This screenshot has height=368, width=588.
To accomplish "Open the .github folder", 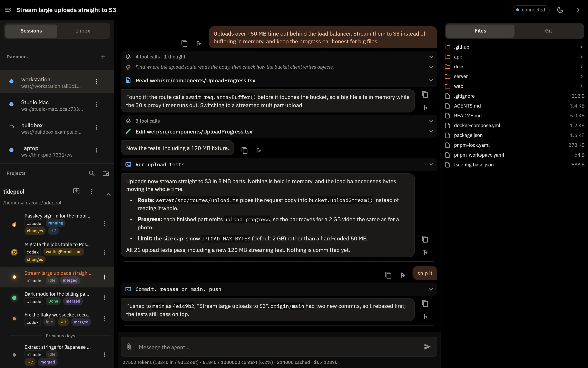I will [514, 47].
